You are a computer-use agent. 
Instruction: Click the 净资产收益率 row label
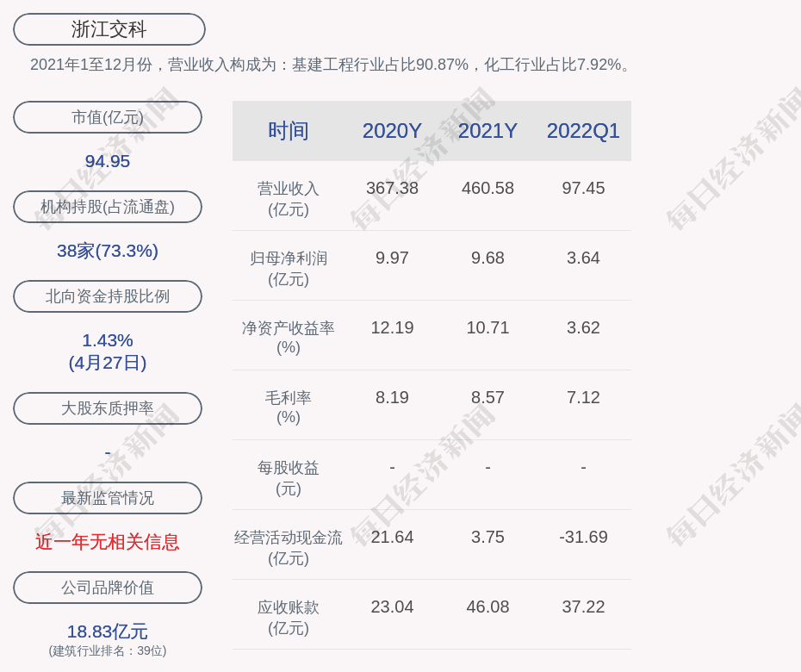tap(289, 338)
